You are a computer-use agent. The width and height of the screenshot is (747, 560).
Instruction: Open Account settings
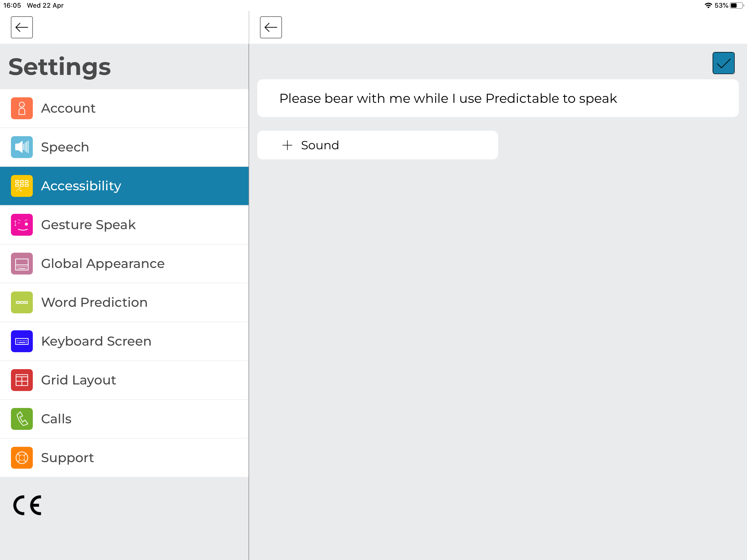[124, 109]
